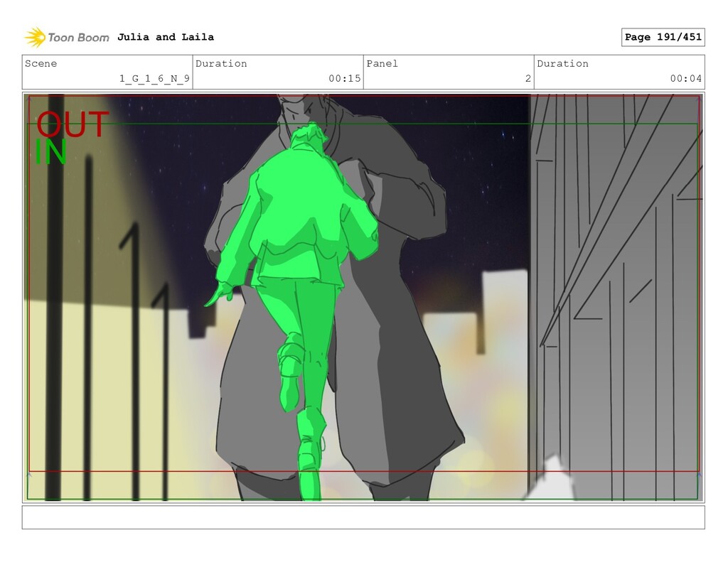This screenshot has width=728, height=562.
Task: Click the 'Page 191/451' page number box
Action: point(663,37)
